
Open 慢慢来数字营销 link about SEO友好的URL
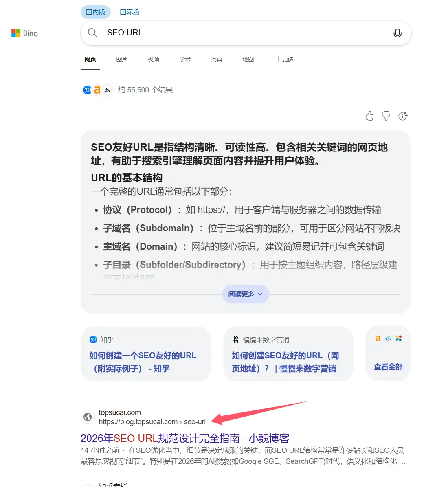point(285,362)
